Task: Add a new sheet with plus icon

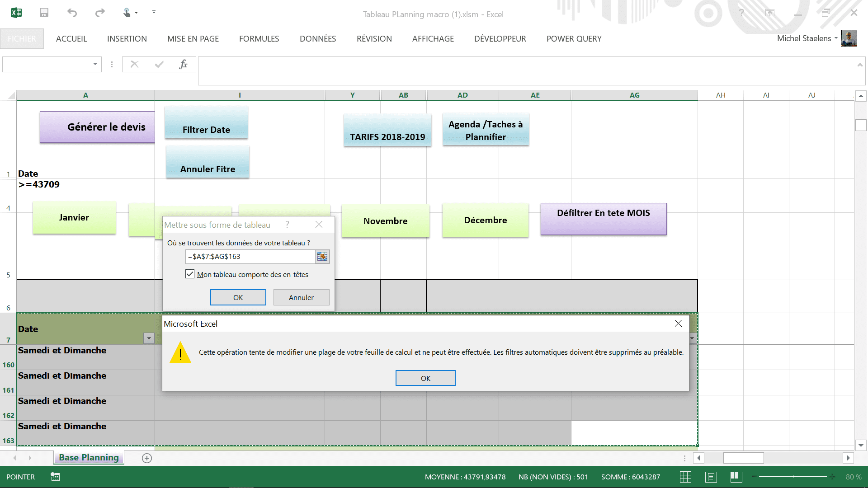Action: (147, 458)
